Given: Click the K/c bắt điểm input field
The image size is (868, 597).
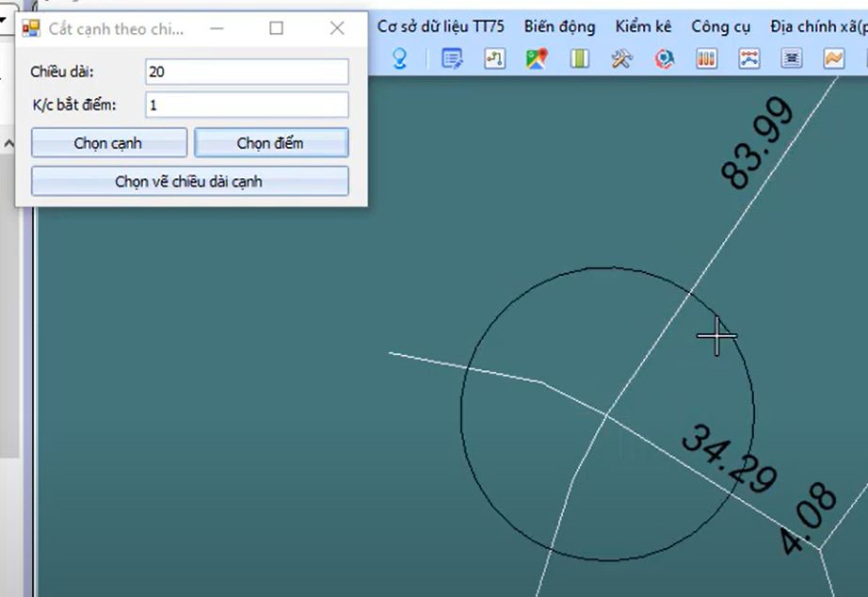Looking at the screenshot, I should coord(247,105).
